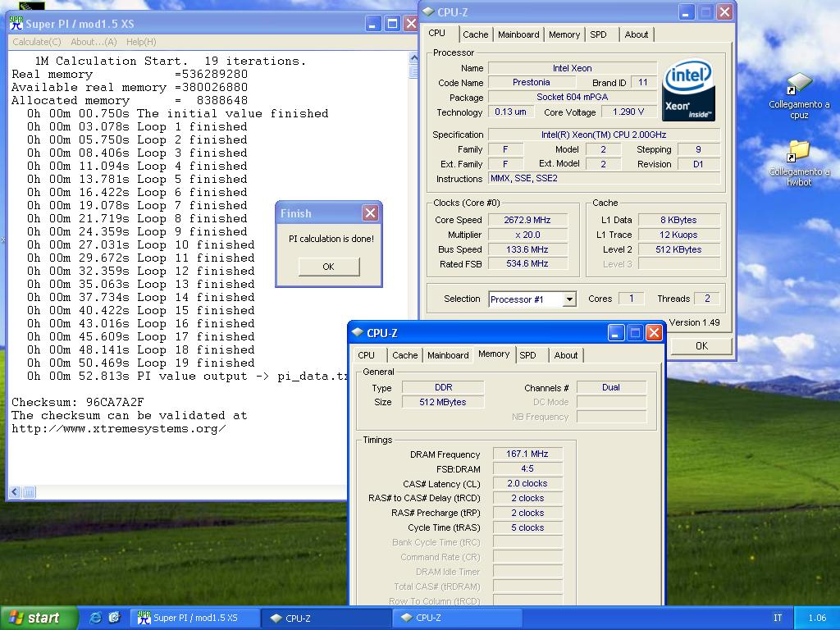Click the CPU-Z title bar icon in Memory window
Viewport: 840px width, 630px height.
click(x=358, y=333)
